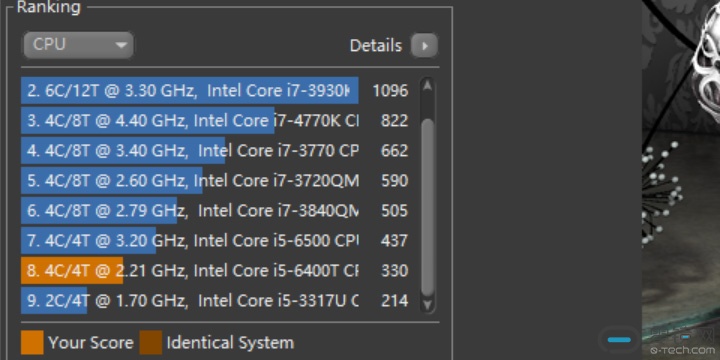Select the i7-3720QM ranking entry
The image size is (720, 360).
215,180
